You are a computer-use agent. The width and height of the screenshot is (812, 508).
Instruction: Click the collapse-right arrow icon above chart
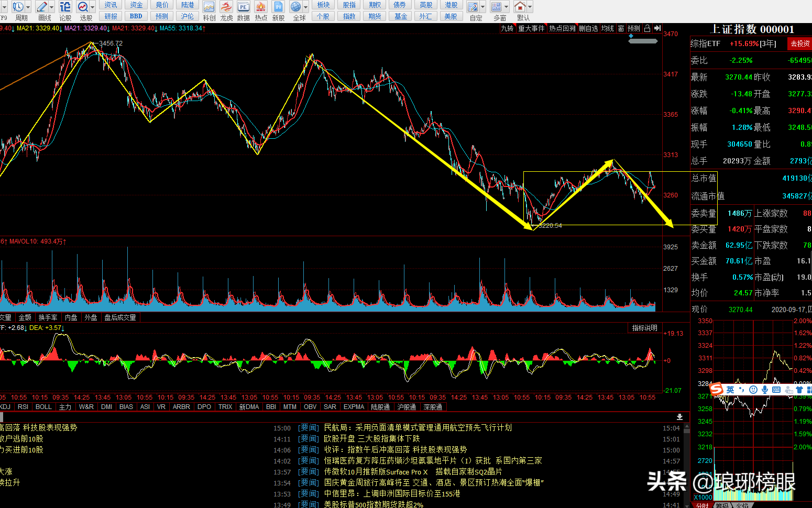(657, 28)
